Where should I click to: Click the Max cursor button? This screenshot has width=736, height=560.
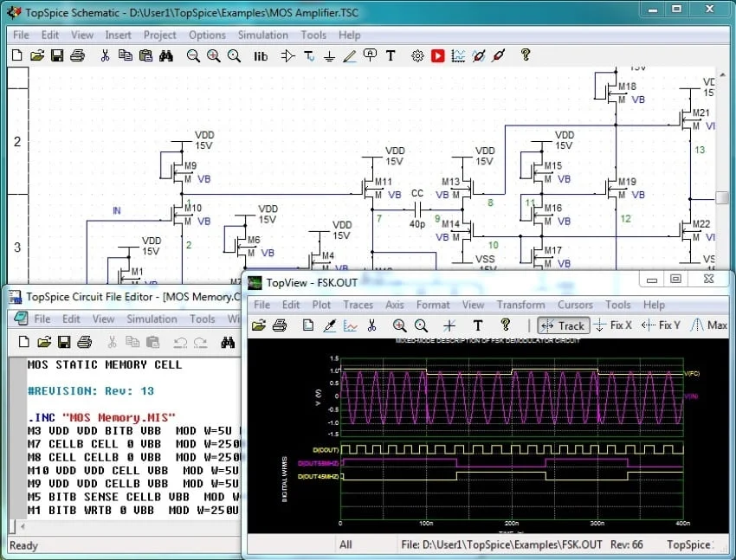[x=708, y=325]
